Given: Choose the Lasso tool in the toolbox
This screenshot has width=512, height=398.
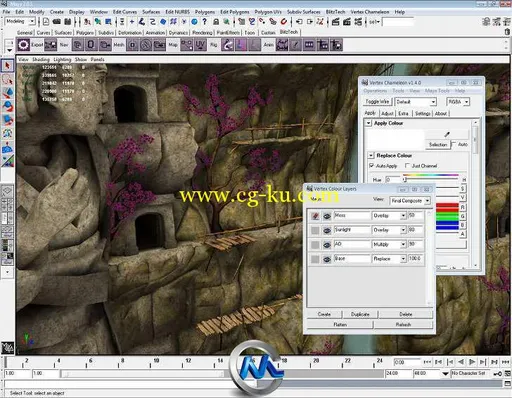Looking at the screenshot, I should (x=7, y=80).
